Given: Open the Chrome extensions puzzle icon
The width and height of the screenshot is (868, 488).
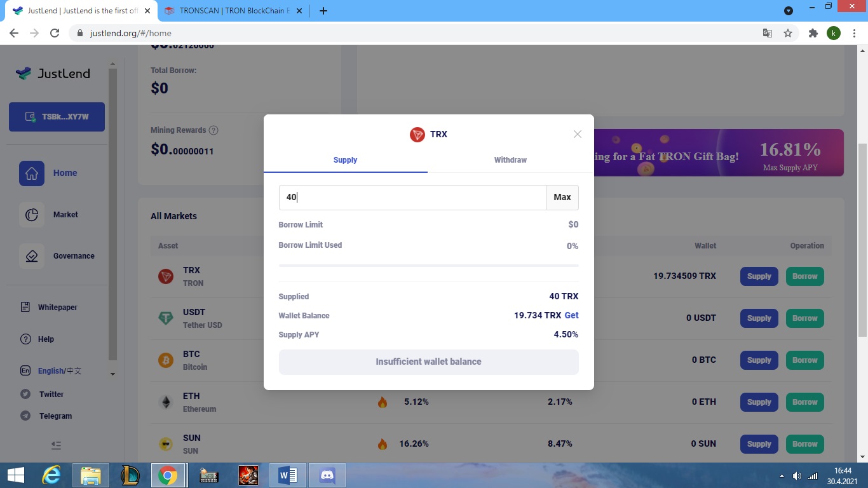Looking at the screenshot, I should pos(813,33).
